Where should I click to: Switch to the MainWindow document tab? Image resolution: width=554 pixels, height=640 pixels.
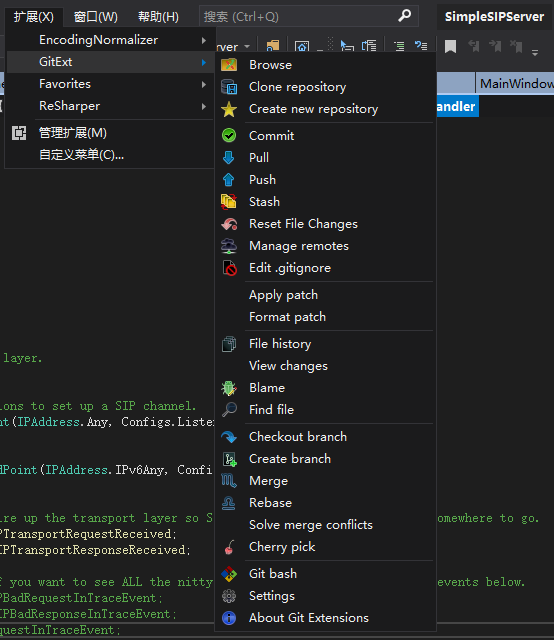(515, 84)
